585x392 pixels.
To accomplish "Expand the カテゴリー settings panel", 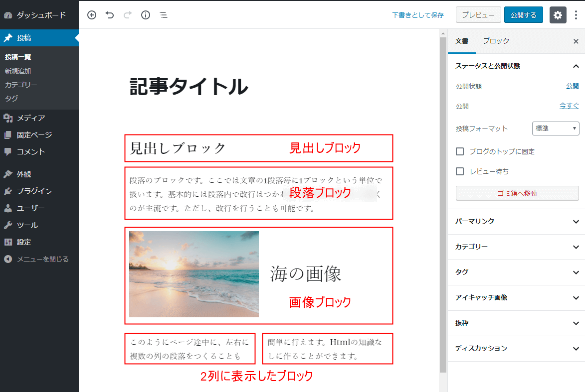I will point(517,247).
